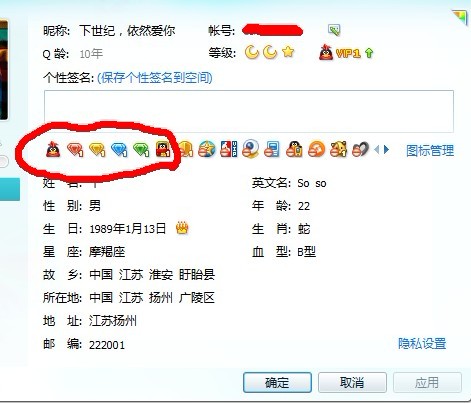Click the green upgrade arrow next to VIP1
Viewport: 471px width, 403px height.
[x=369, y=53]
